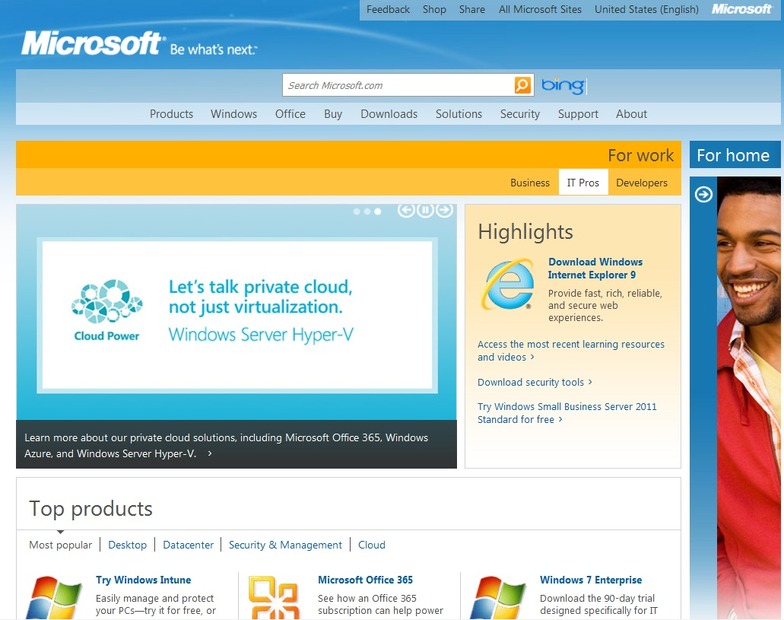Change United States (English) region
The height and width of the screenshot is (620, 784).
pyautogui.click(x=646, y=10)
